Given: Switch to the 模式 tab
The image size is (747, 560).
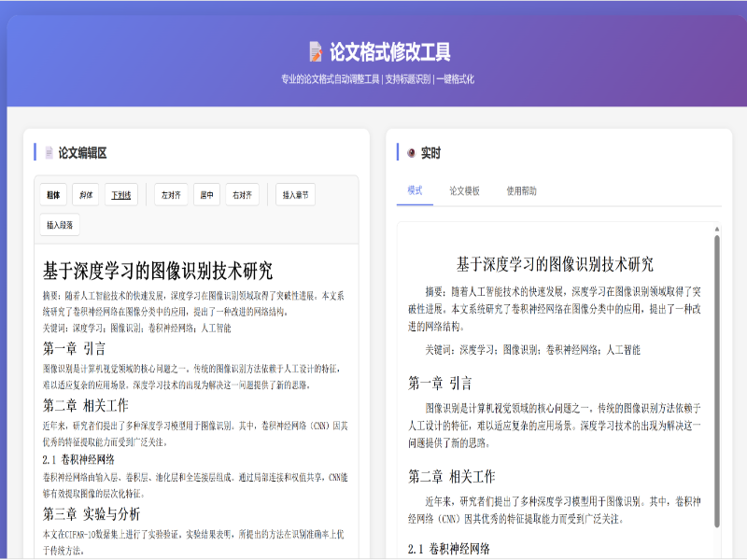Looking at the screenshot, I should pos(415,191).
